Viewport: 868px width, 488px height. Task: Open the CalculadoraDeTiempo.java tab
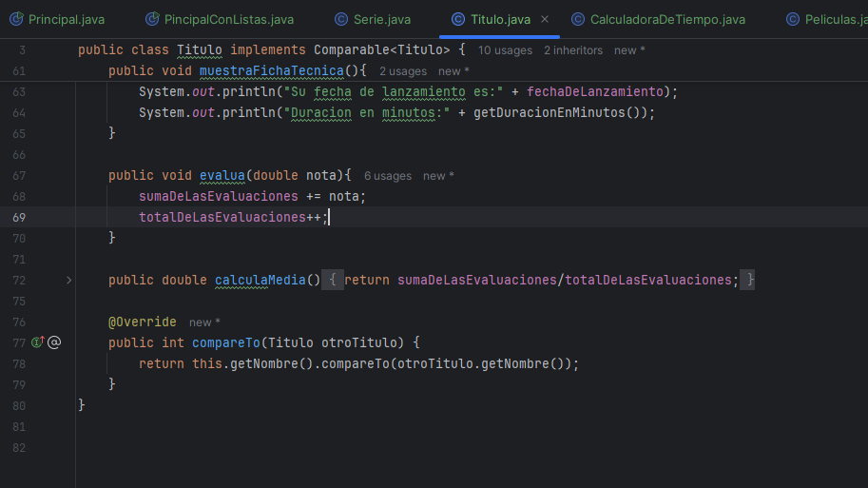tap(659, 19)
